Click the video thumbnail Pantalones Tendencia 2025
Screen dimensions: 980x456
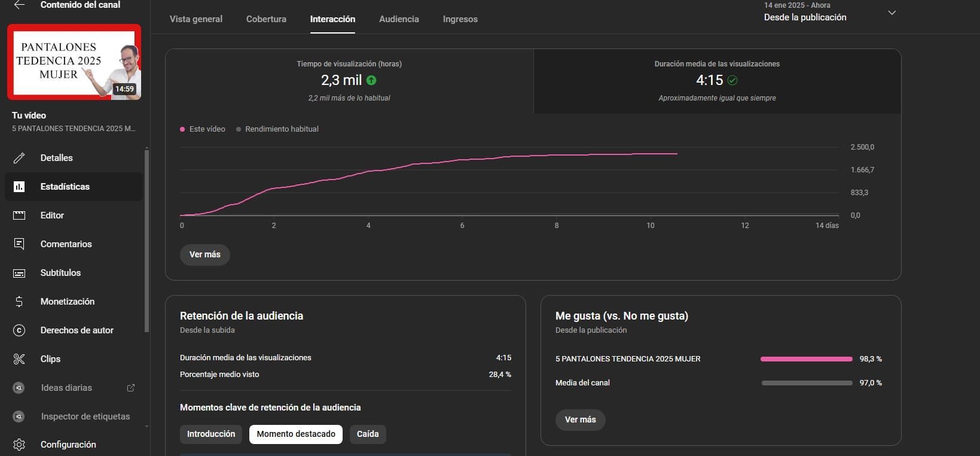click(x=74, y=62)
